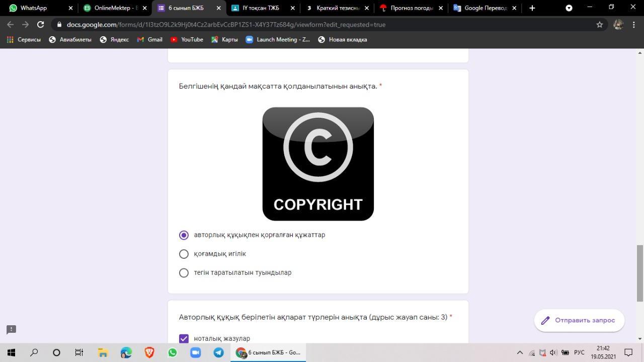Open a new browser tab
The height and width of the screenshot is (362, 644).
click(532, 8)
